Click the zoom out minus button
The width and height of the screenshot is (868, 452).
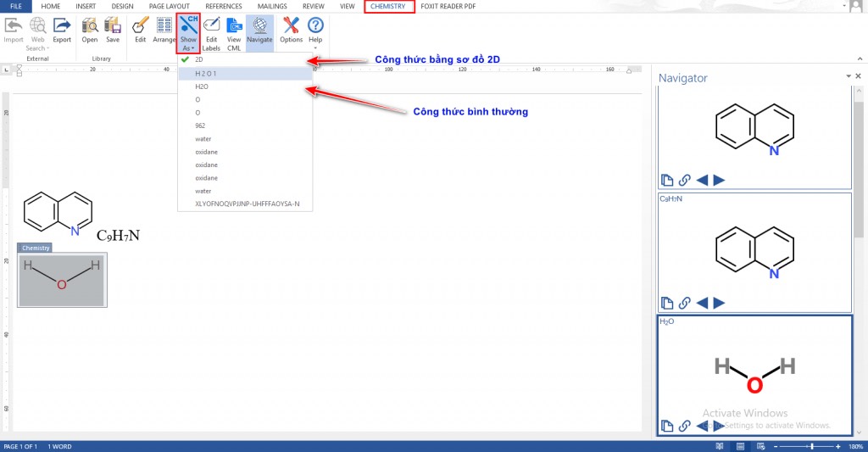pos(776,446)
